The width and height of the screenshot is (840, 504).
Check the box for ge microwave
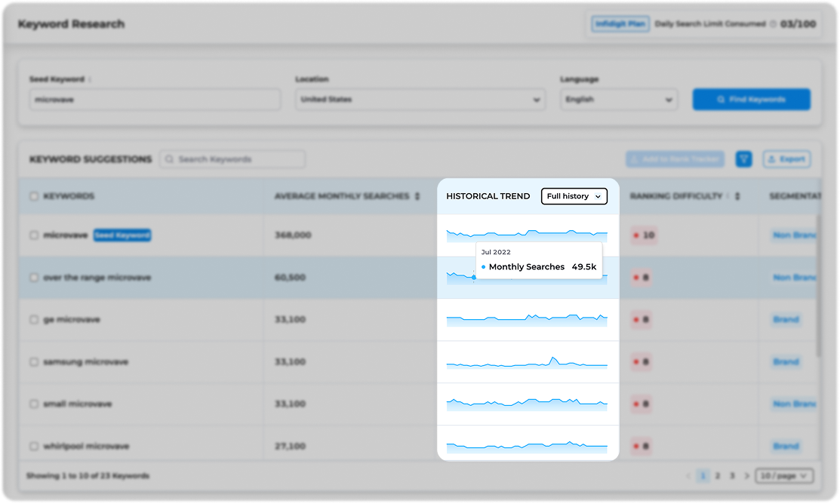point(33,320)
